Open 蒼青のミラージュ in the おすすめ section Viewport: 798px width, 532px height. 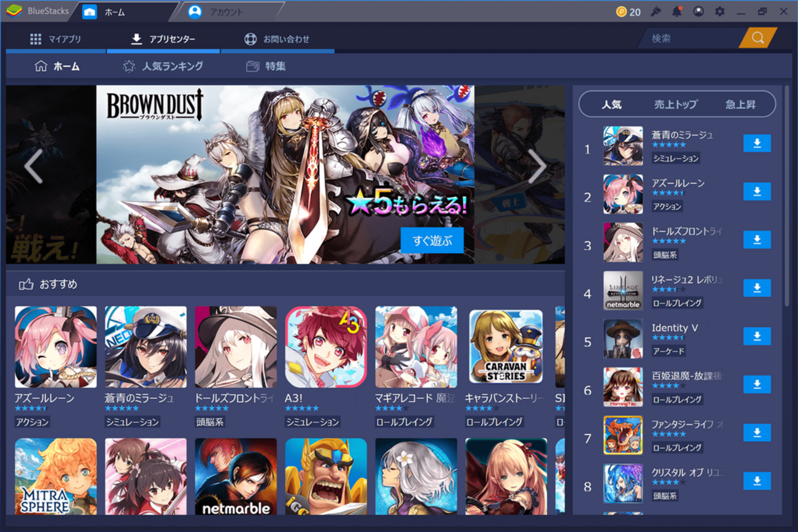[145, 347]
